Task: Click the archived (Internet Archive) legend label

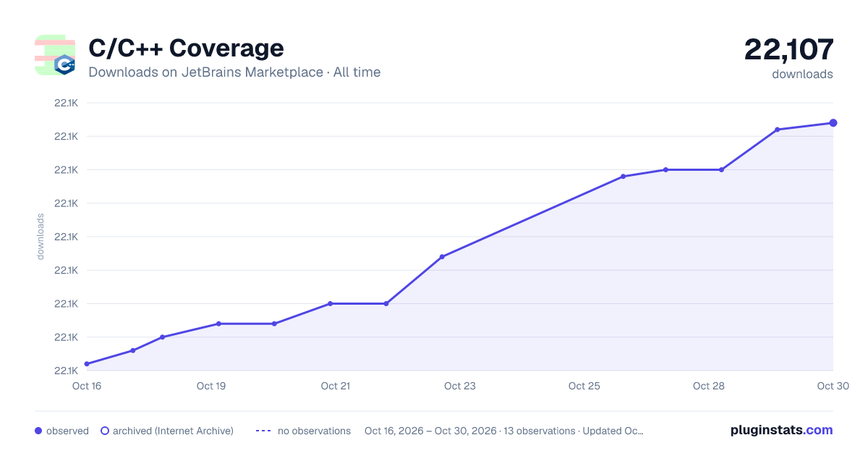Action: point(173,431)
